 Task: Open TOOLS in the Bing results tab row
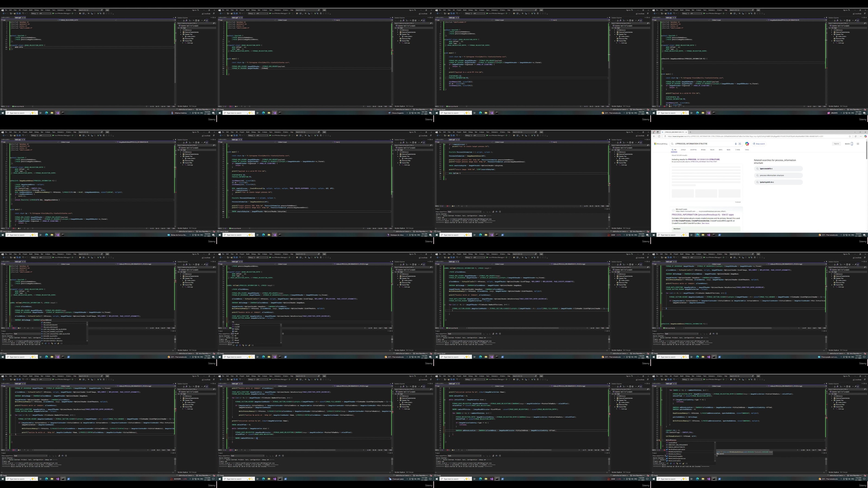click(747, 150)
